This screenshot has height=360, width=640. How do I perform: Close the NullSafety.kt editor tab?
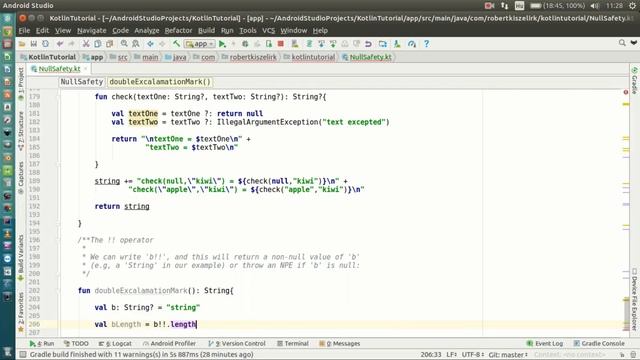click(85, 69)
